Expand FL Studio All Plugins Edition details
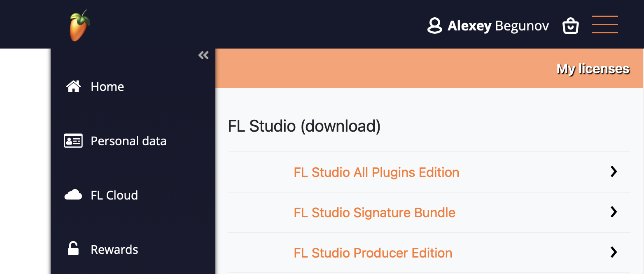This screenshot has width=644, height=274. coord(614,172)
